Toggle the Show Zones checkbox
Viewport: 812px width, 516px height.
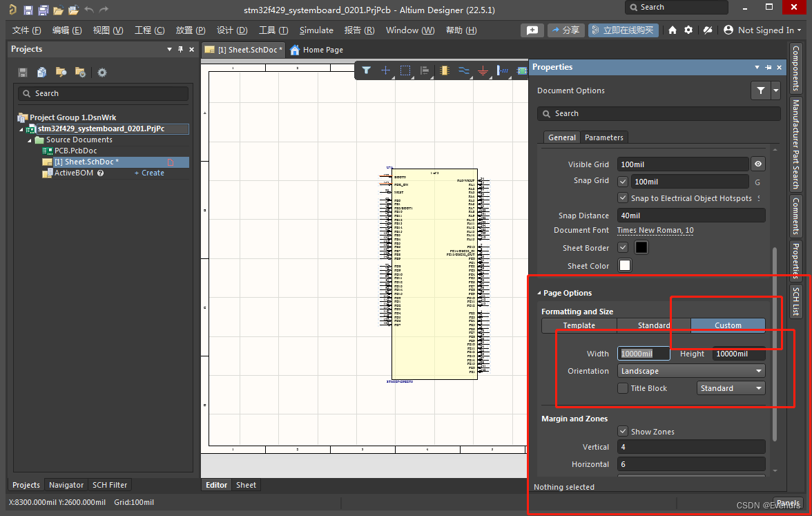623,431
